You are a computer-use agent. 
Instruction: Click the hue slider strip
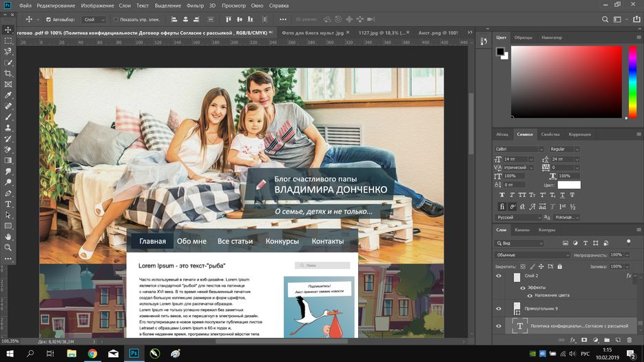633,82
